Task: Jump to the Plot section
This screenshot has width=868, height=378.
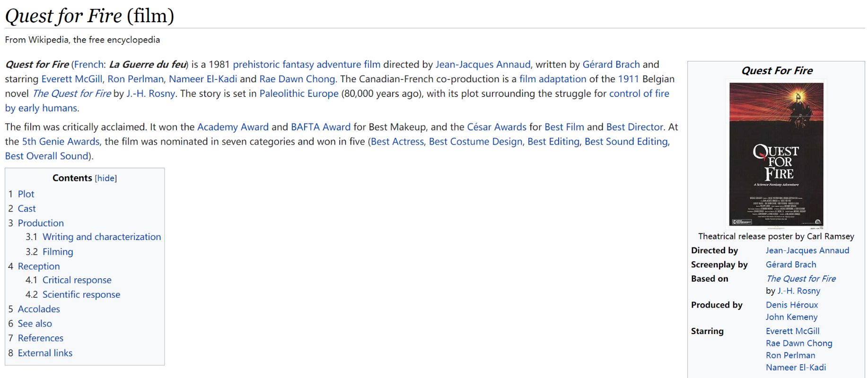Action: pos(26,194)
